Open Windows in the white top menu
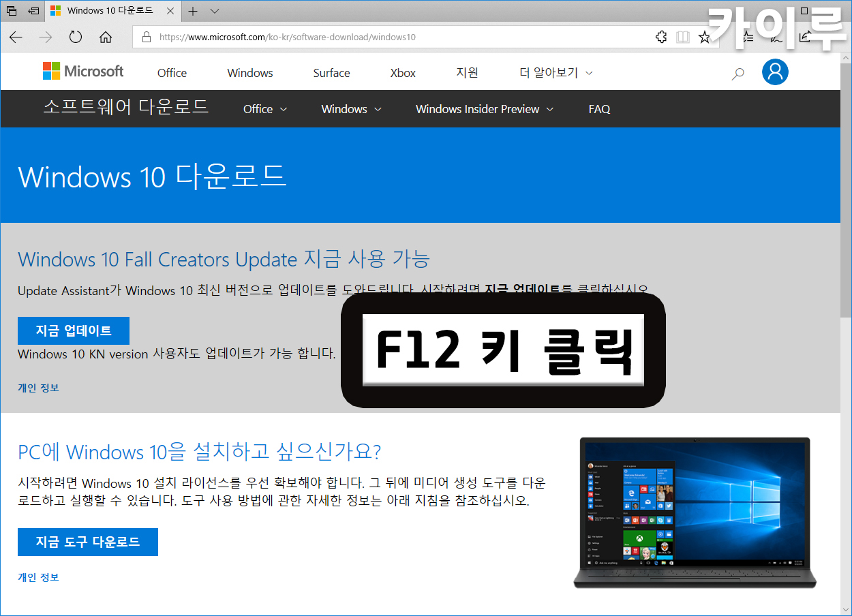The width and height of the screenshot is (852, 616). click(x=250, y=73)
